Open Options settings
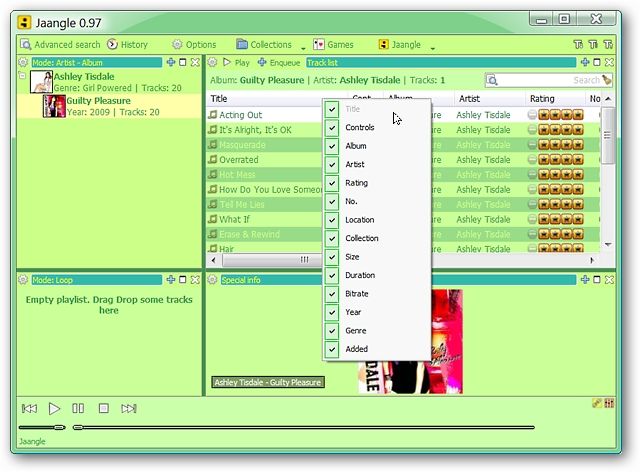 pyautogui.click(x=194, y=45)
